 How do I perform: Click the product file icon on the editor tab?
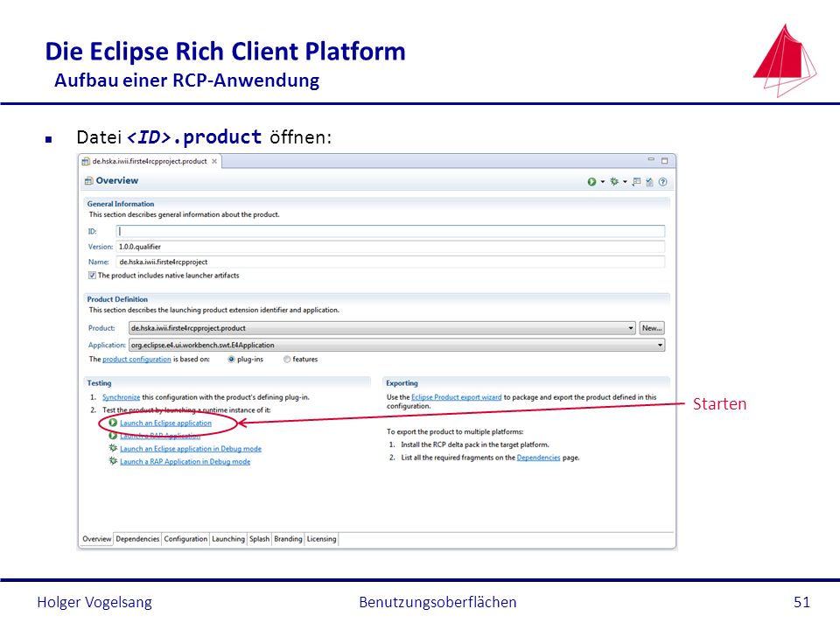[86, 161]
